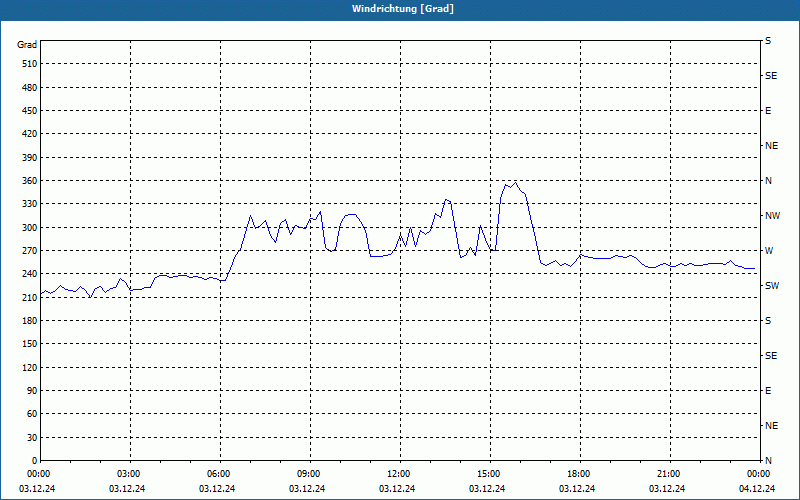Screen dimensions: 800x500
Task: Click the SE compass label level with 120
Action: [771, 356]
